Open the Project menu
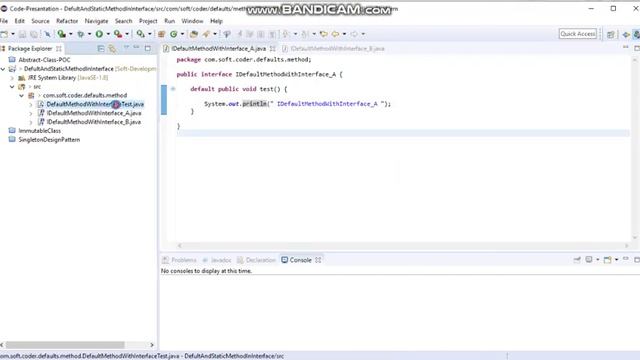This screenshot has width=640, height=360. 148,21
